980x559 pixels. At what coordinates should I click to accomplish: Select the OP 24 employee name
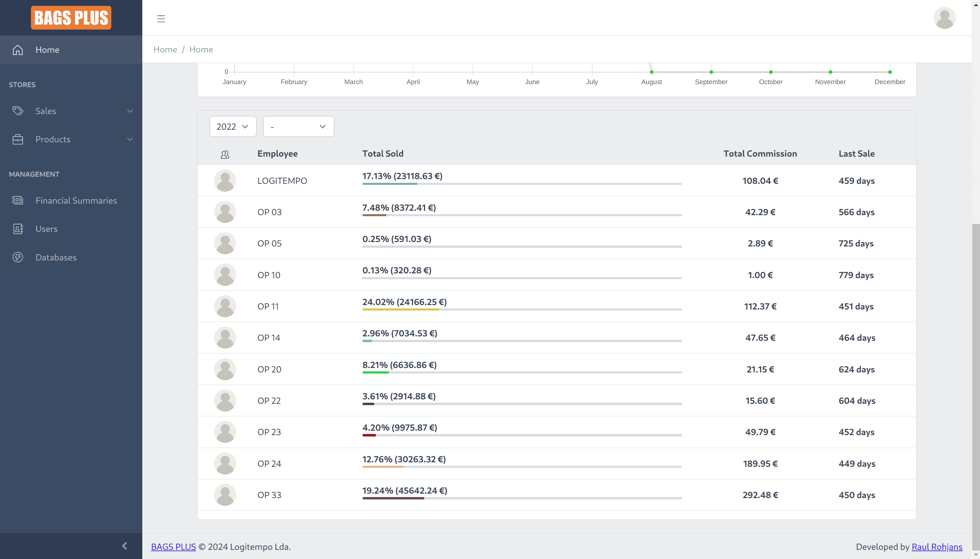pyautogui.click(x=269, y=464)
